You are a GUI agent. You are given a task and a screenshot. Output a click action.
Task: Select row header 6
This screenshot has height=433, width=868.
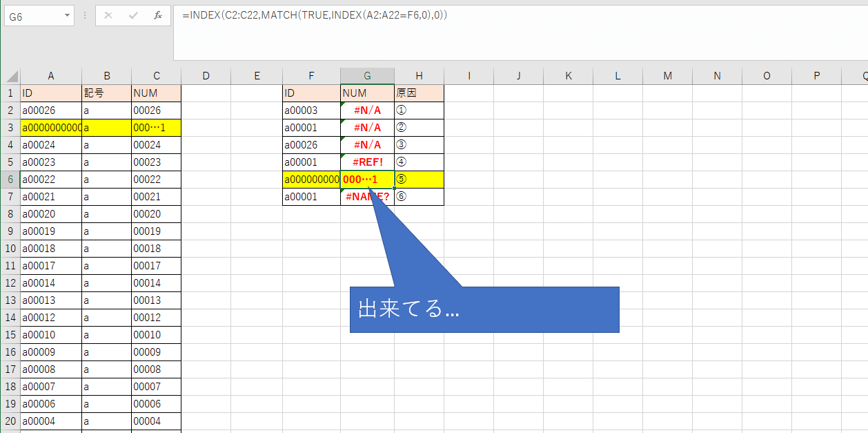[10, 179]
